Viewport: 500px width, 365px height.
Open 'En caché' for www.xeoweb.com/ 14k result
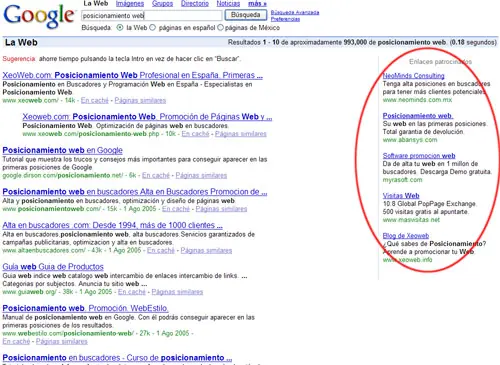[x=95, y=100]
